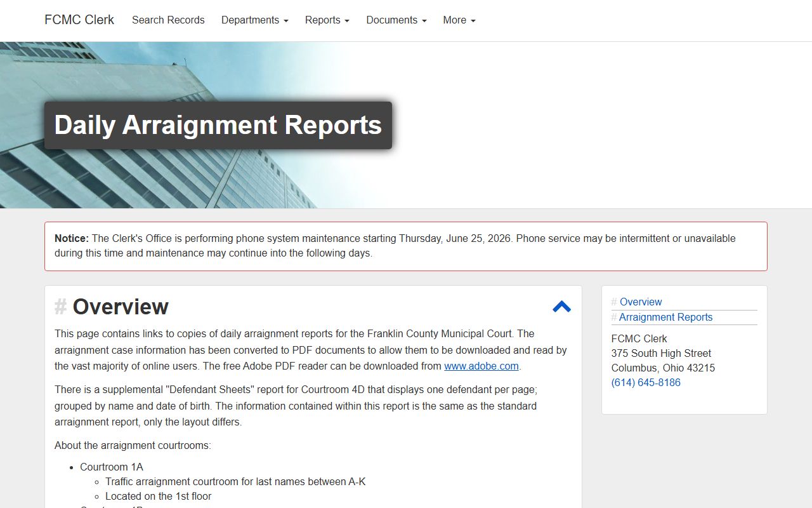Collapse the Overview section chevron

tap(561, 307)
